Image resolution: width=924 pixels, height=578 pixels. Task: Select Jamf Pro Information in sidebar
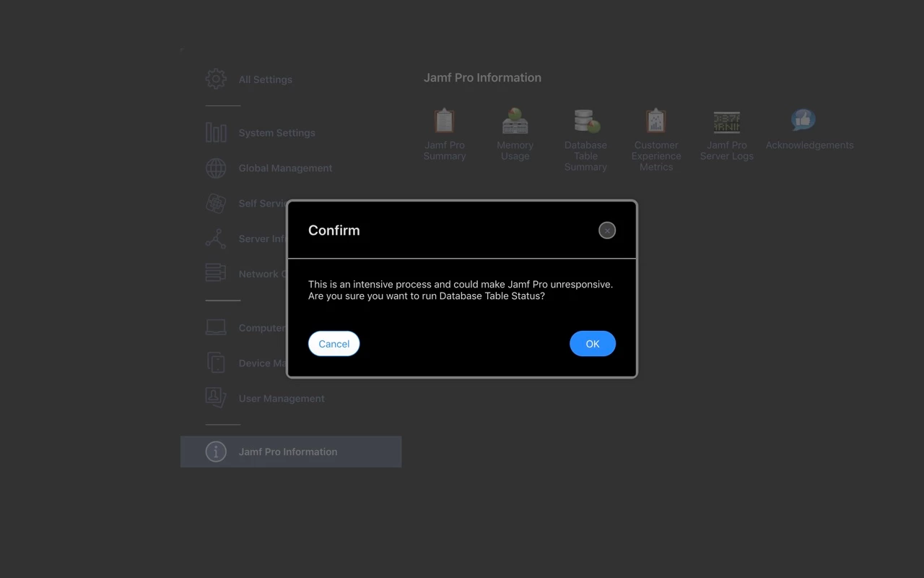coord(291,452)
